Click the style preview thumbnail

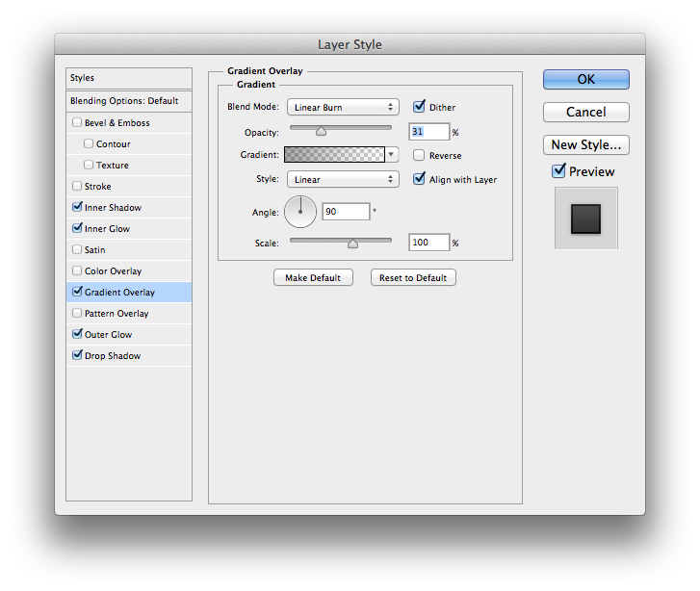(x=586, y=218)
